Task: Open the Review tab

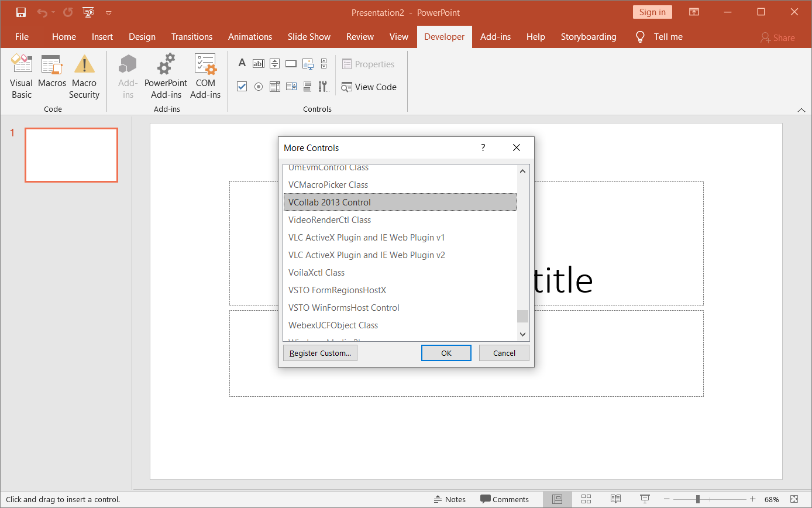Action: (x=360, y=36)
